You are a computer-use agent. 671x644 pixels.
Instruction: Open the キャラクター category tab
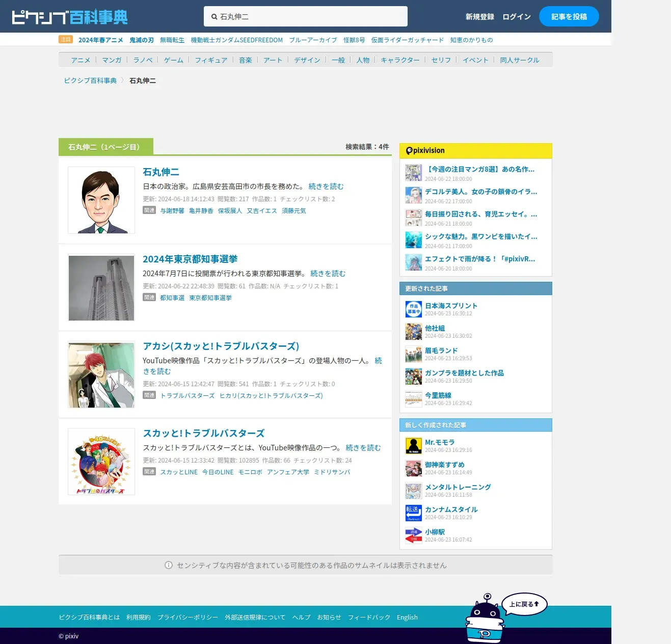[400, 60]
